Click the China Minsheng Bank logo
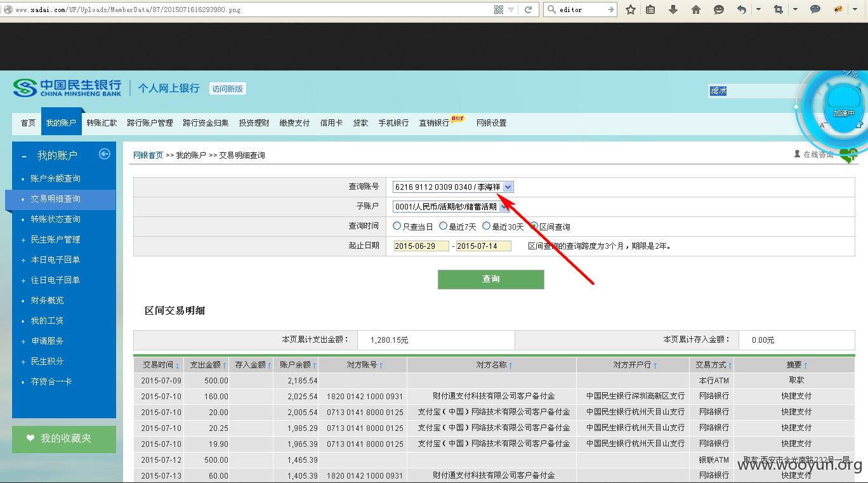The width and height of the screenshot is (868, 483). 67,88
